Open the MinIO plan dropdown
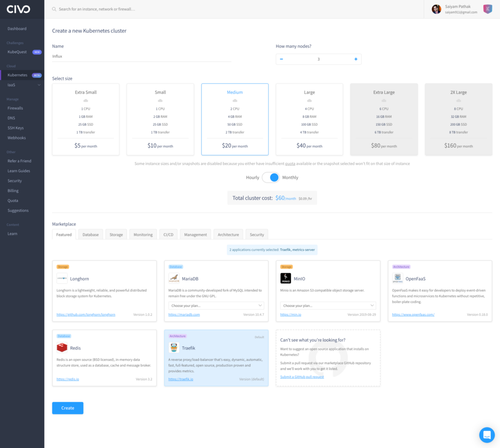The height and width of the screenshot is (448, 500). coord(328,305)
